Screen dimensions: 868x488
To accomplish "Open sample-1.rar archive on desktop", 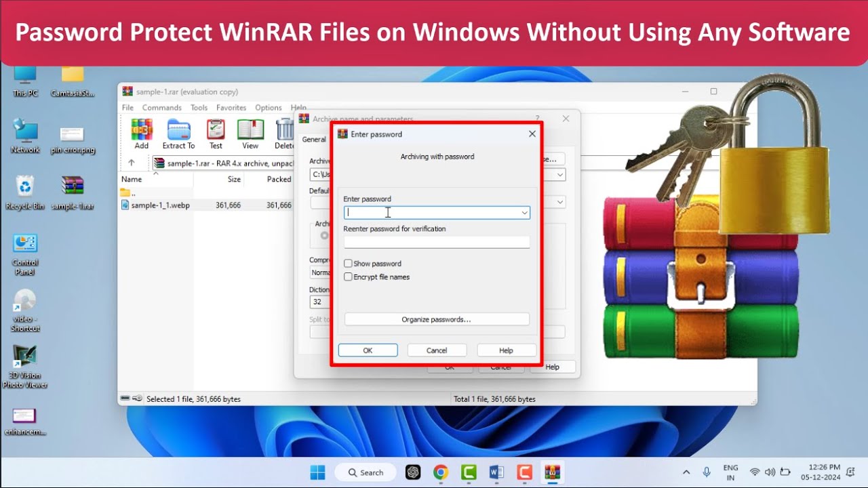I will click(73, 193).
